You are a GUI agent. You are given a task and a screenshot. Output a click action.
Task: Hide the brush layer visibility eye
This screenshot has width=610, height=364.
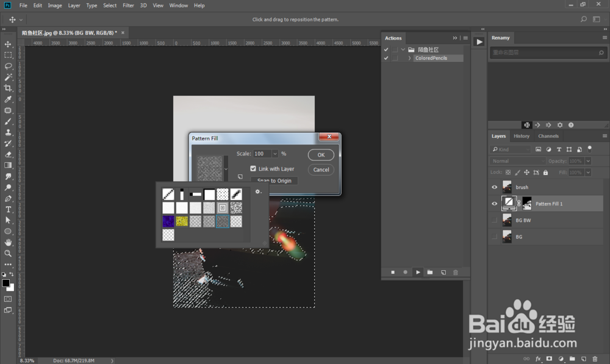tap(495, 187)
